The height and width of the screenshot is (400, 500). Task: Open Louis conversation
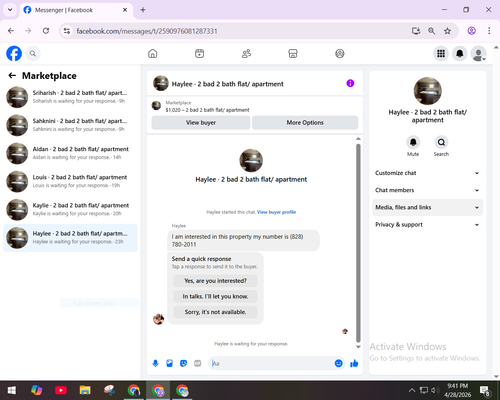pyautogui.click(x=70, y=181)
